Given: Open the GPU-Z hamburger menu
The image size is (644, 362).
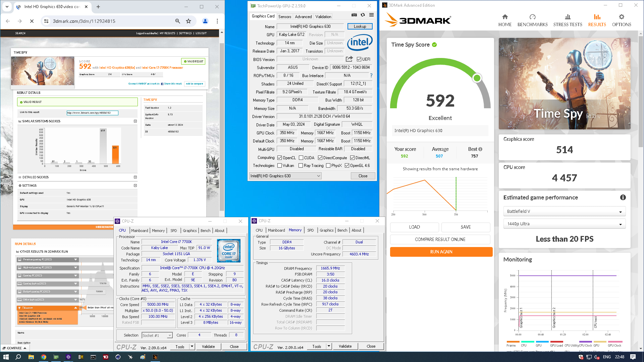Looking at the screenshot, I should pos(371,15).
